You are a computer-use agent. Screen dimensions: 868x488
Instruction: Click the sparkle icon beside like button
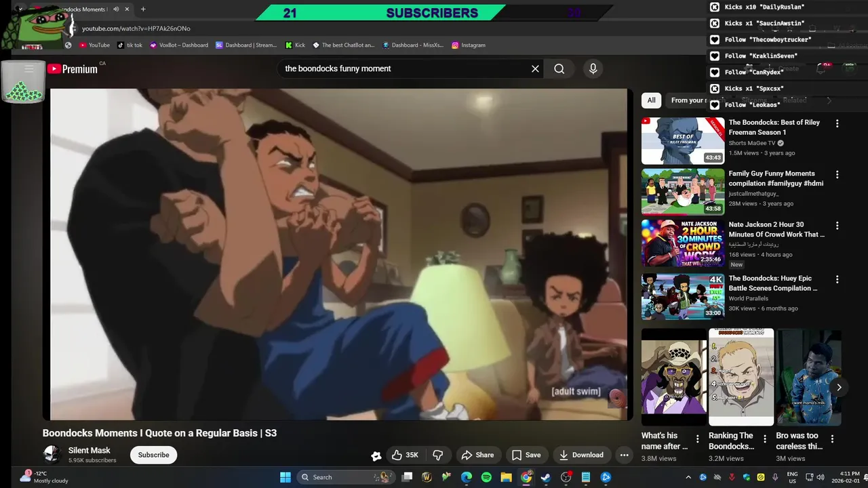[x=376, y=455]
